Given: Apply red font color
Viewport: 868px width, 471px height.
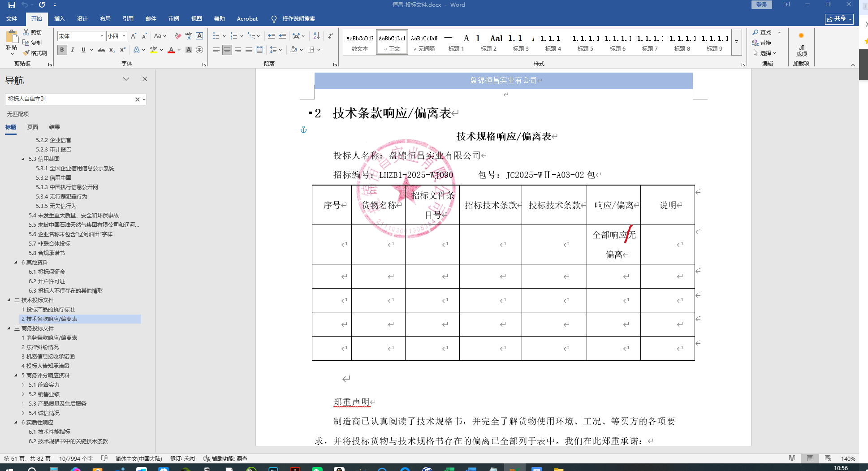Looking at the screenshot, I should pos(171,50).
